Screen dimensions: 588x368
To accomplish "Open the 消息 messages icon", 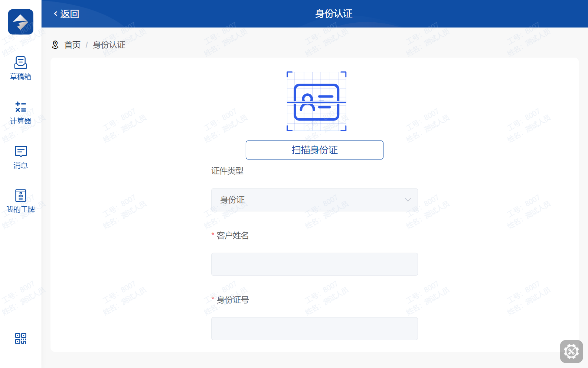I will 21,151.
